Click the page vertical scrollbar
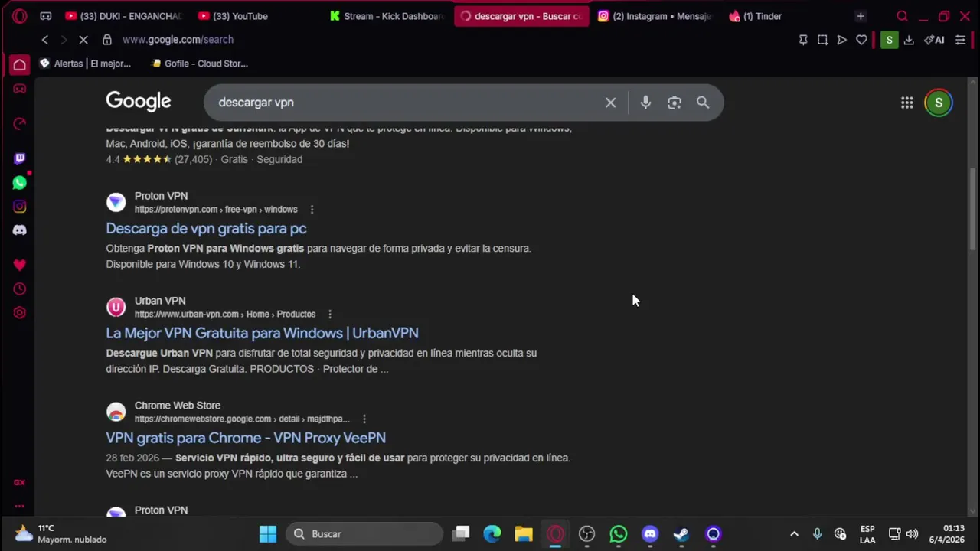 [x=973, y=208]
